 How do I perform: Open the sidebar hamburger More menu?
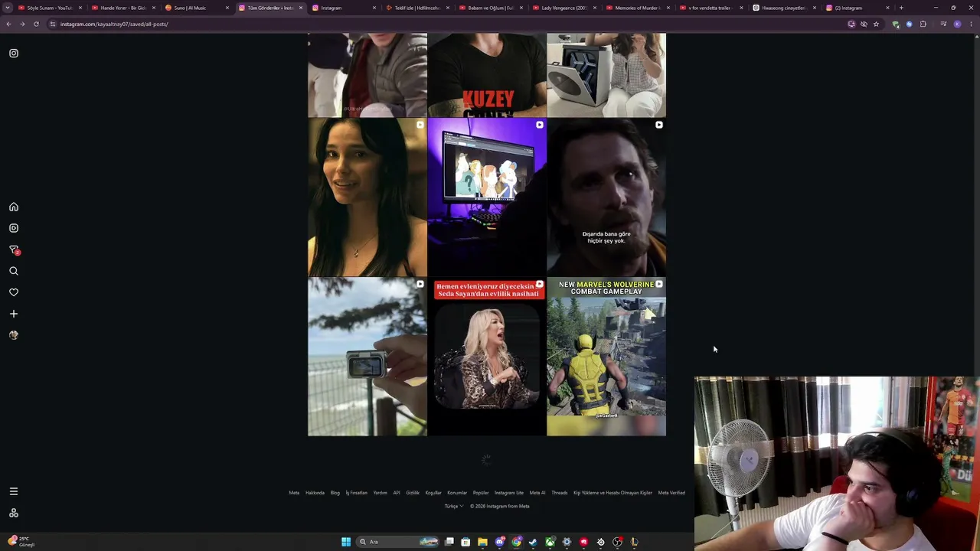14,491
